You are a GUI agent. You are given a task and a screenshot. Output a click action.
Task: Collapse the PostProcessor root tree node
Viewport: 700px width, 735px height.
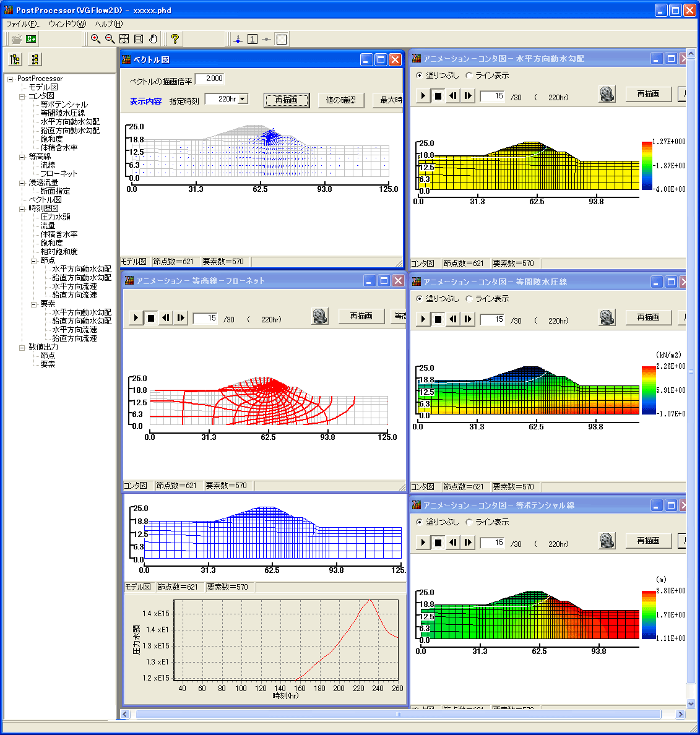tap(11, 79)
